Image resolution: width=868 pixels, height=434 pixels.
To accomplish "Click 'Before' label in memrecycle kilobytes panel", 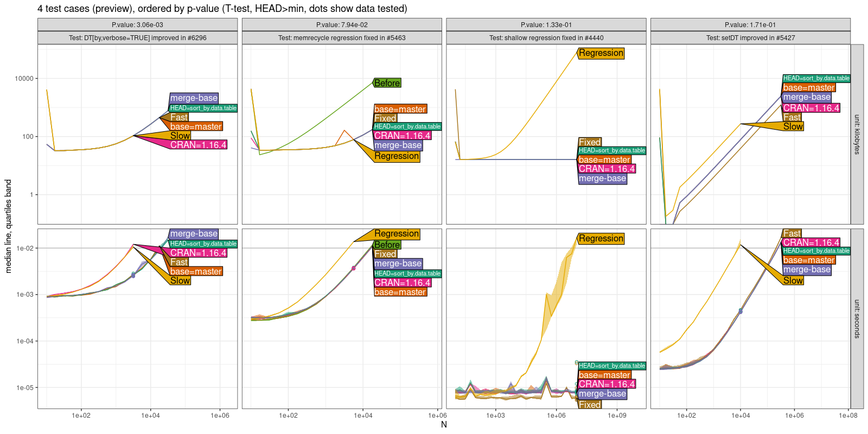I will 387,83.
